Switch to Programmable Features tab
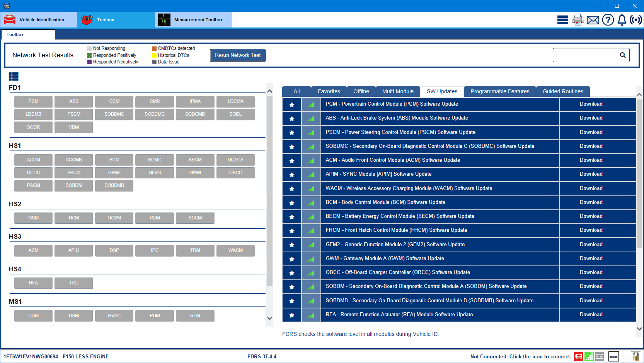 coord(499,91)
